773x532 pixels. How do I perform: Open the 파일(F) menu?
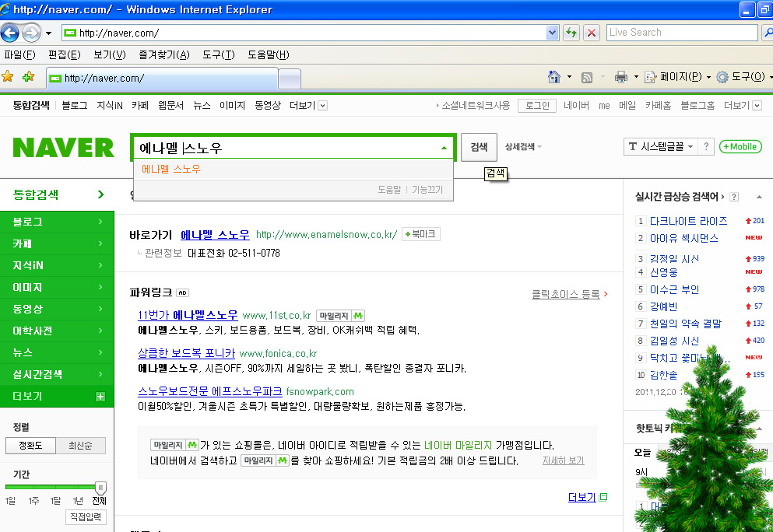click(x=19, y=54)
